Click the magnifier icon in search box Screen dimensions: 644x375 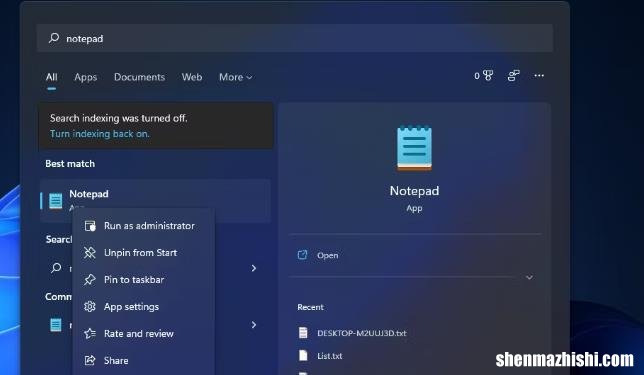[x=54, y=38]
